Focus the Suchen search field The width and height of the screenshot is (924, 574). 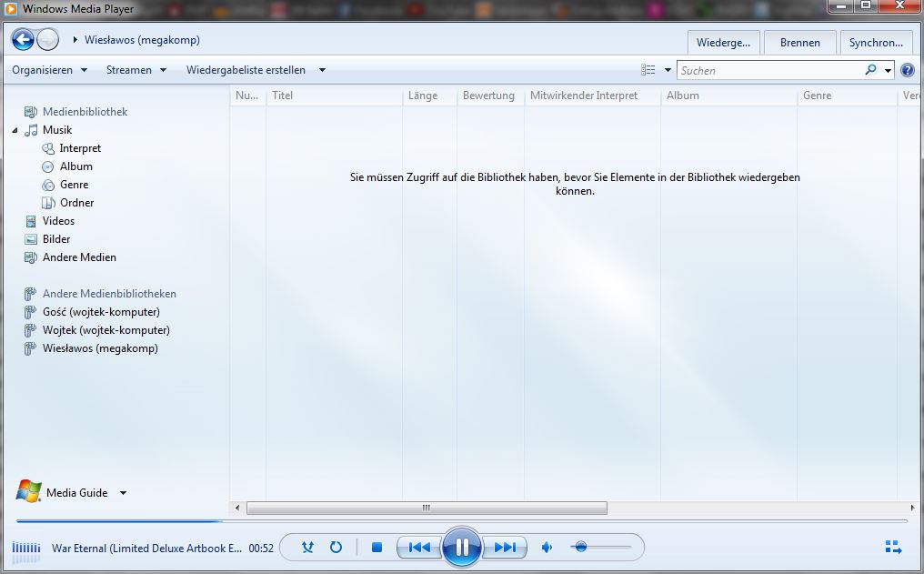pyautogui.click(x=769, y=70)
